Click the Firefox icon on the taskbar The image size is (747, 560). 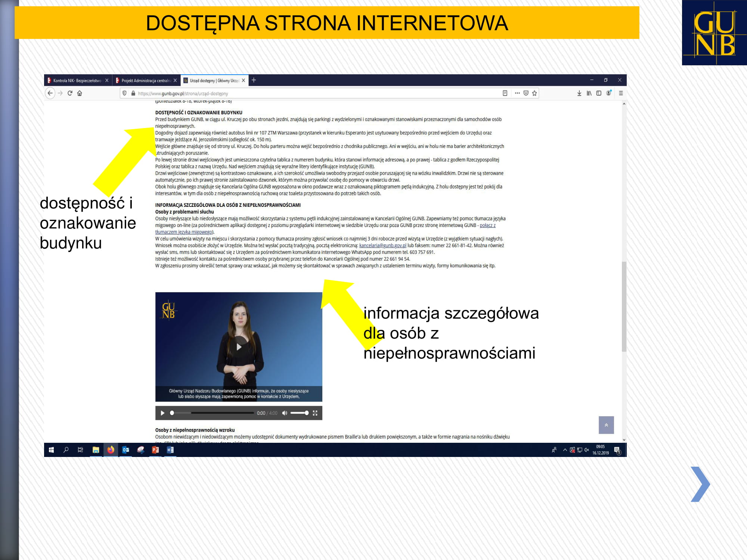111,450
